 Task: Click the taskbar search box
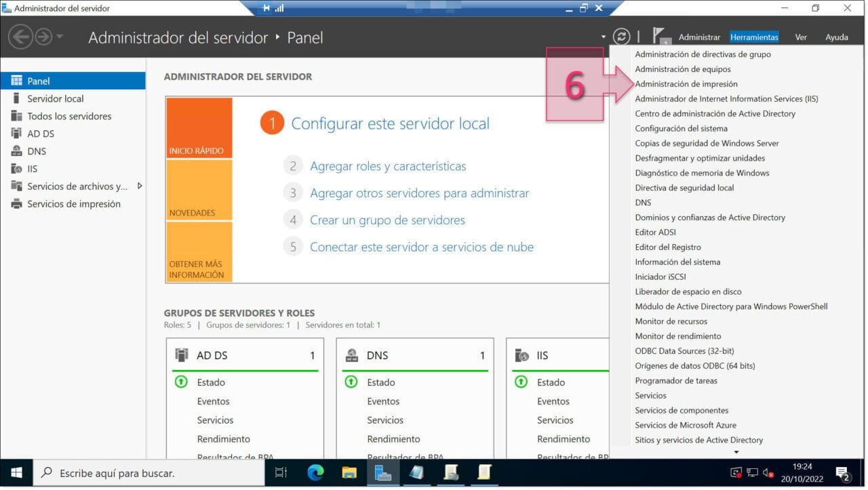click(x=149, y=473)
